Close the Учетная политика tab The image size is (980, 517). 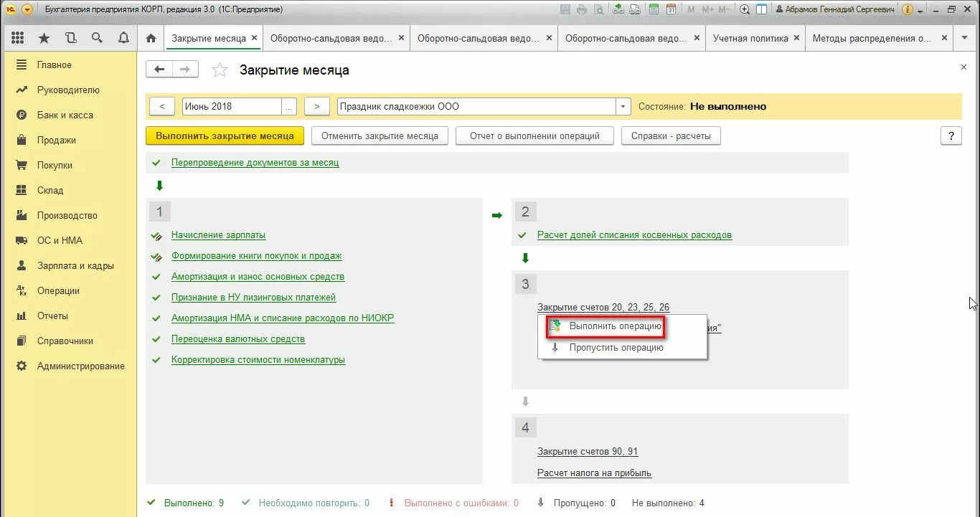tap(796, 39)
